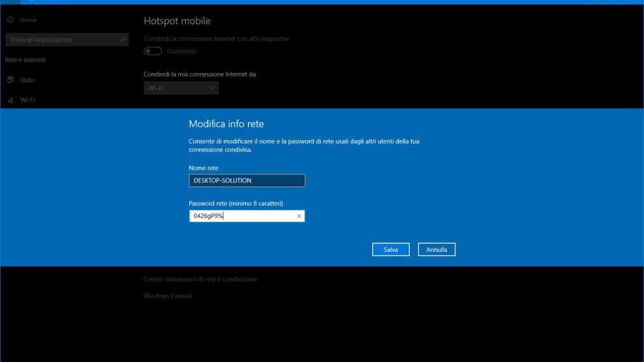Click the Stato status icon in sidebar

10,80
